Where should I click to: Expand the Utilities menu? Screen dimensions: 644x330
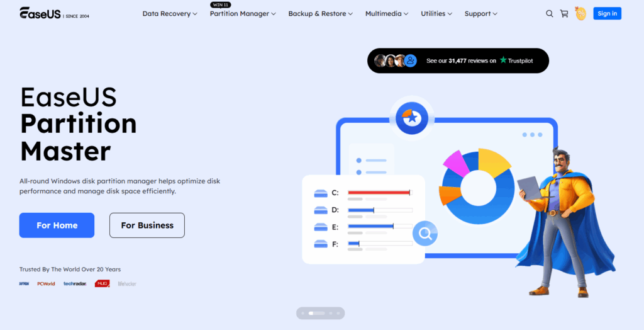point(436,14)
